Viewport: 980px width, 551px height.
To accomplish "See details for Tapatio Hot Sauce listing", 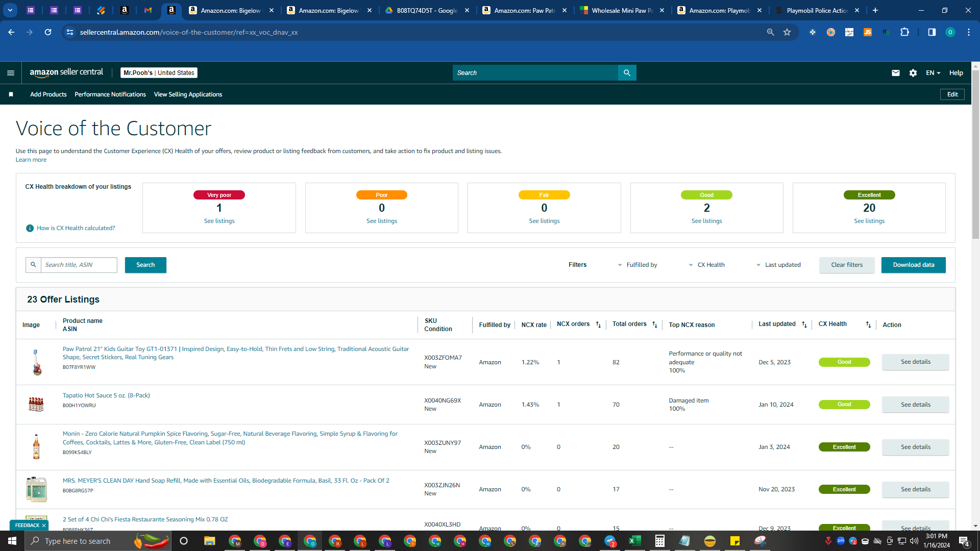I will click(916, 405).
